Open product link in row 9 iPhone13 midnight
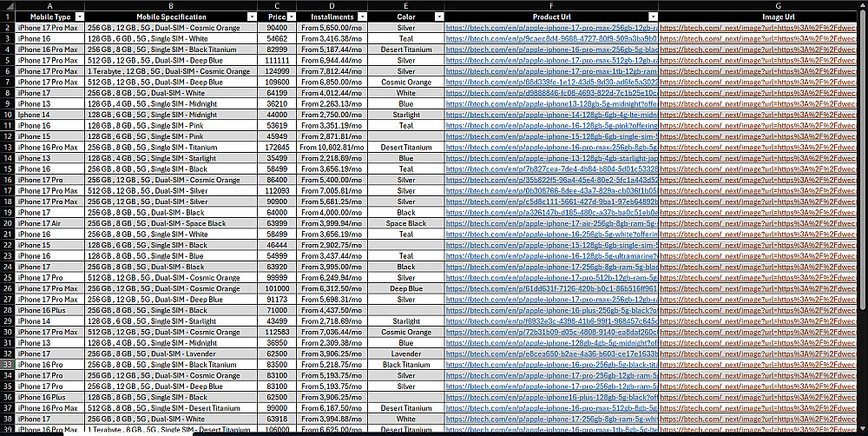This screenshot has width=868, height=436. pos(551,103)
